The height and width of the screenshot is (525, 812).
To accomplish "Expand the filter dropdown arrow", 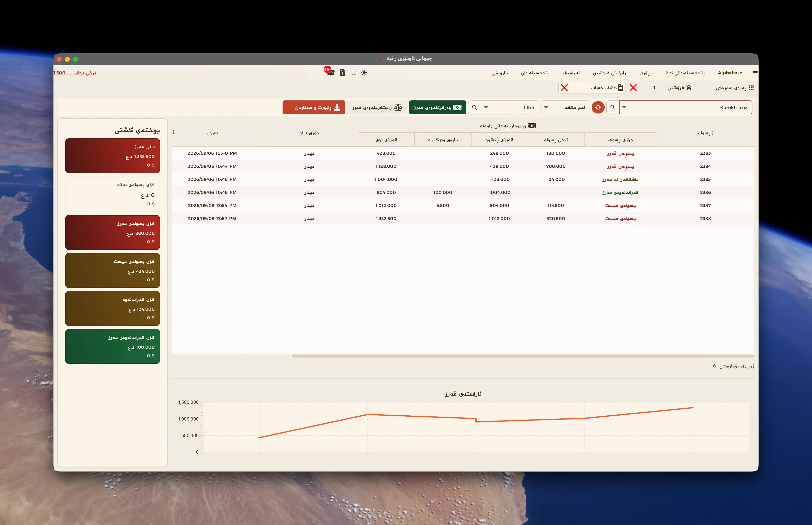I will coord(486,107).
